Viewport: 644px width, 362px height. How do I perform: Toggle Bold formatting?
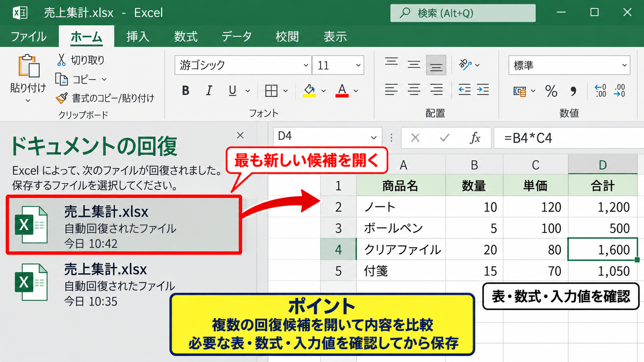[x=186, y=90]
